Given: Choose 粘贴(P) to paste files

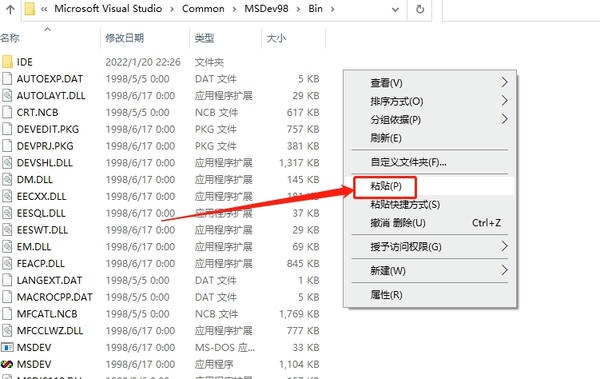Looking at the screenshot, I should click(430, 186).
